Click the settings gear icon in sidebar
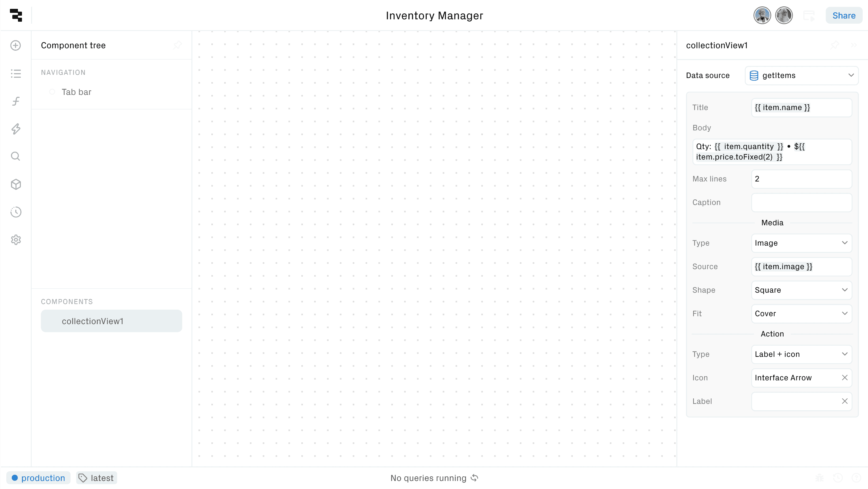This screenshot has width=868, height=489. 16,239
